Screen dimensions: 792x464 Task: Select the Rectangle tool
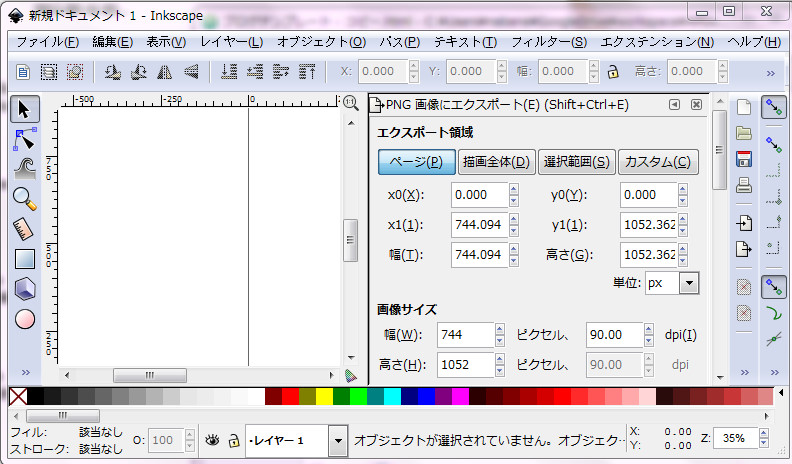24,259
